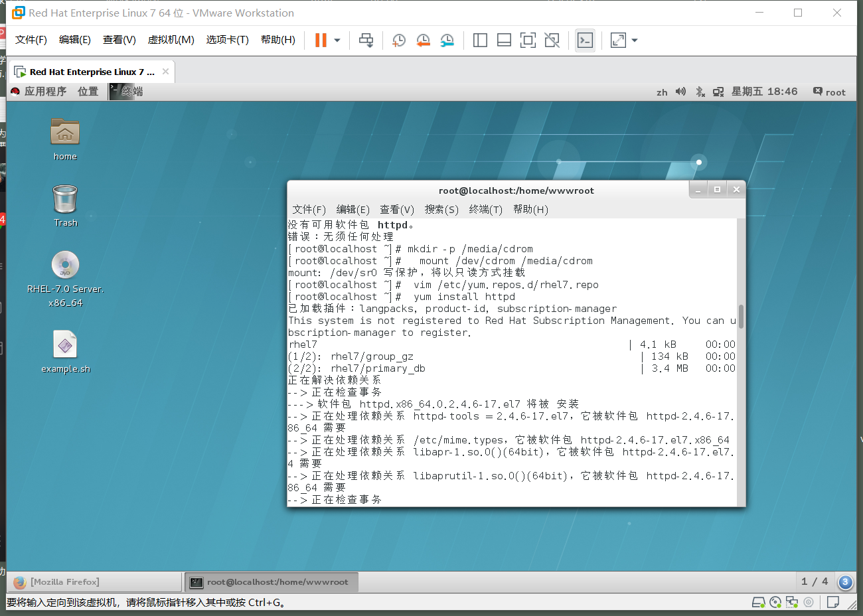Click the grayed sound card status icon
The image size is (863, 616).
(x=809, y=602)
